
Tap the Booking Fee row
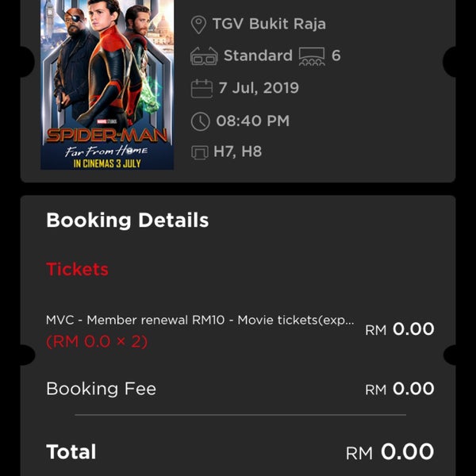pos(240,389)
